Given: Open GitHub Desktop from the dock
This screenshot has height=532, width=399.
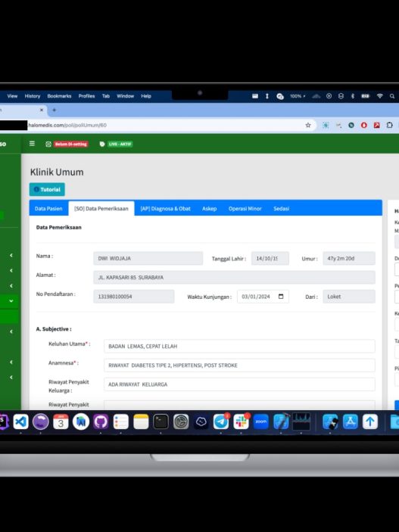Looking at the screenshot, I should (x=101, y=422).
